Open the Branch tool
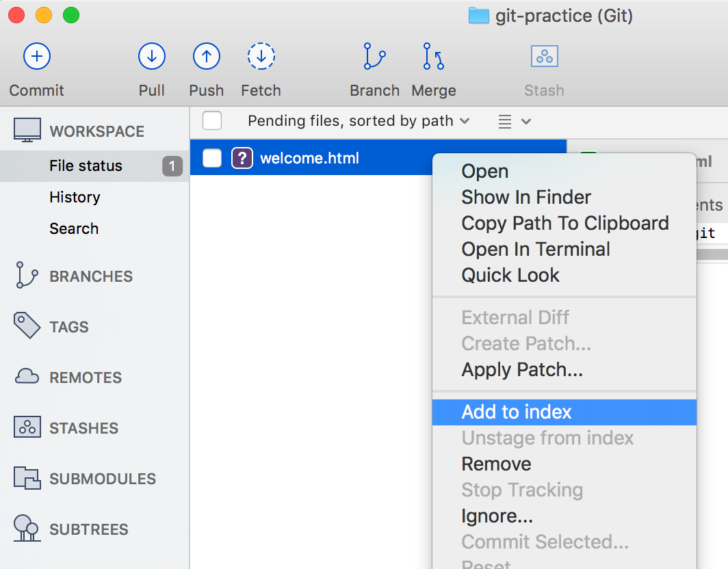Screen dimensions: 728x569 374,57
